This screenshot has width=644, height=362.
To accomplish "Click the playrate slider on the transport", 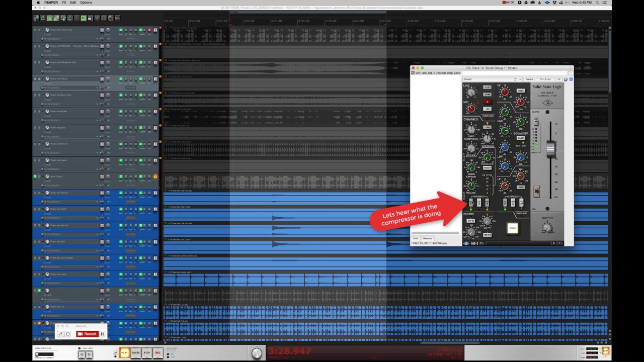I will point(44,354).
